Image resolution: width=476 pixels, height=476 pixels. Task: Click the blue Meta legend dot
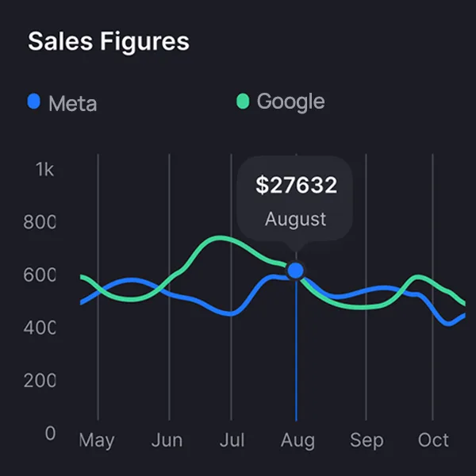(34, 102)
